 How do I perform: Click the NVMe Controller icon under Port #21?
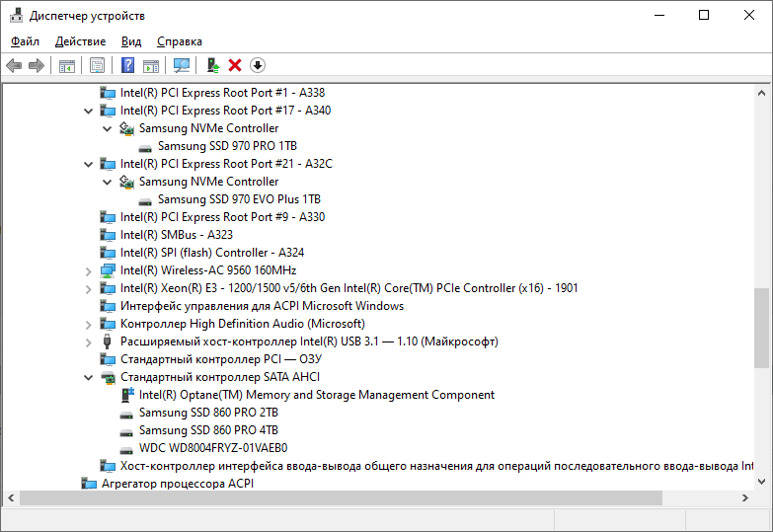click(126, 182)
